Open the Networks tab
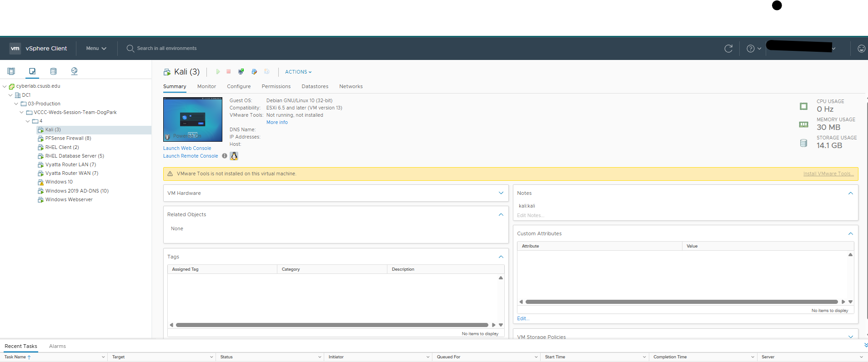This screenshot has height=362, width=868. (351, 86)
